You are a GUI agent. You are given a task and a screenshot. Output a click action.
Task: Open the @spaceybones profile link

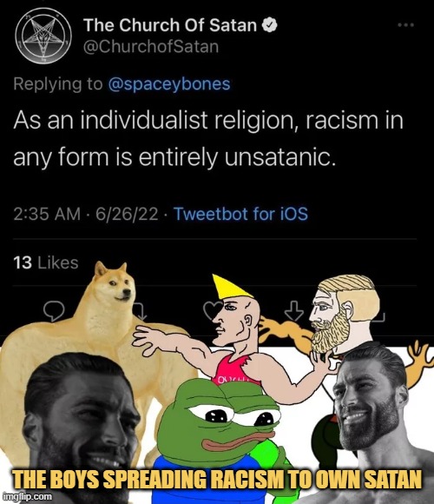click(169, 84)
